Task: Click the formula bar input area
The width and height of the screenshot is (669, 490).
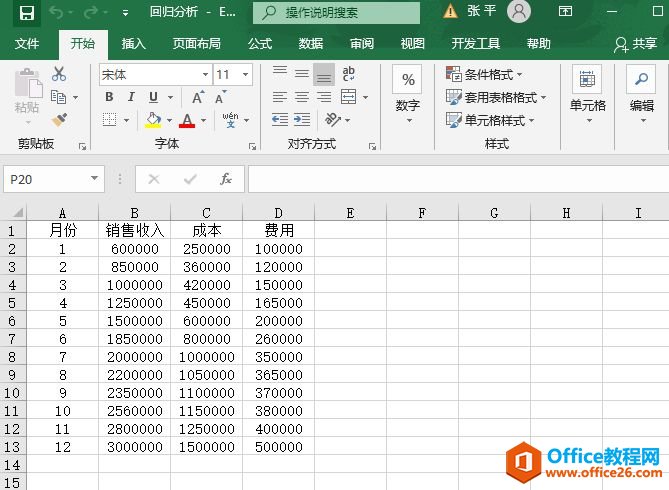Action: [x=458, y=179]
